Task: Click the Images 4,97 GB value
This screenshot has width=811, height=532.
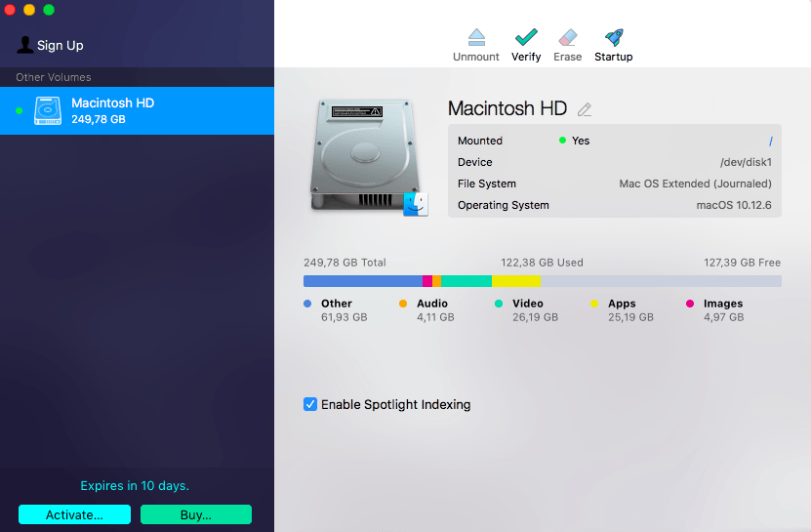Action: 723,317
